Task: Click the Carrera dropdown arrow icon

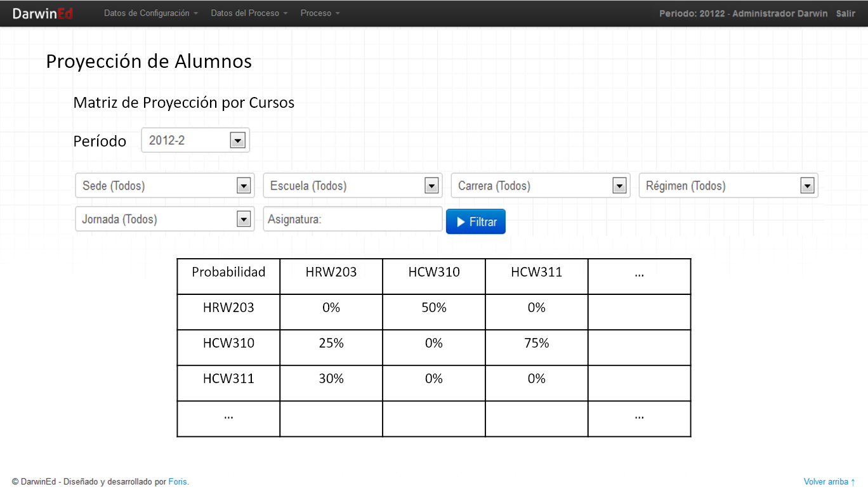Action: [x=619, y=186]
